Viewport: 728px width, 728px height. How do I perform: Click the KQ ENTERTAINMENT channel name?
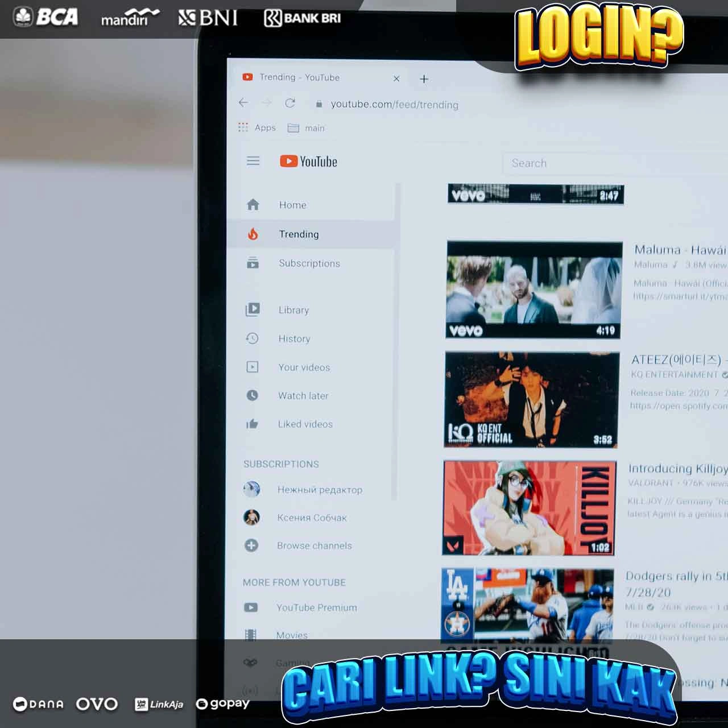(x=675, y=374)
